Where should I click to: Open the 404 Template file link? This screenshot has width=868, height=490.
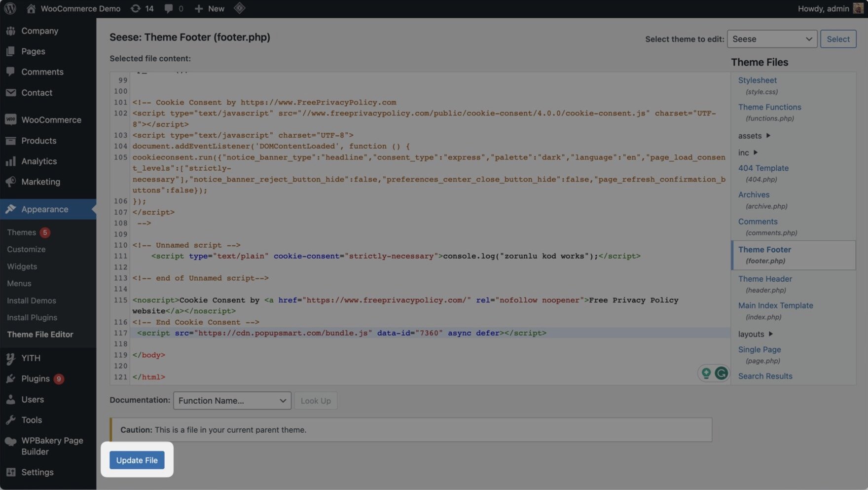(763, 168)
